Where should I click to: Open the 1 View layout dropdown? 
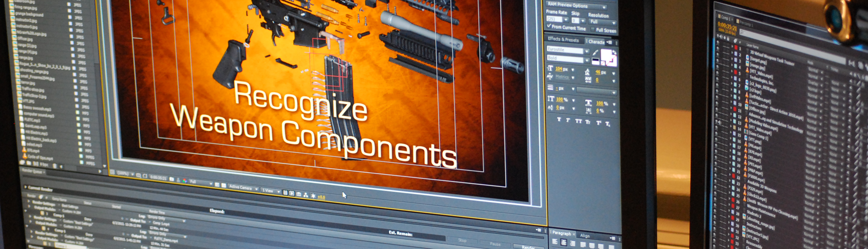pyautogui.click(x=271, y=191)
